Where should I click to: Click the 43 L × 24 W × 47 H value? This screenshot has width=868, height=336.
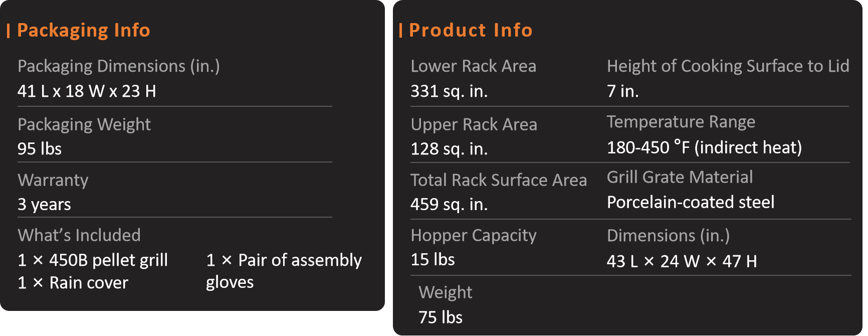tap(682, 261)
